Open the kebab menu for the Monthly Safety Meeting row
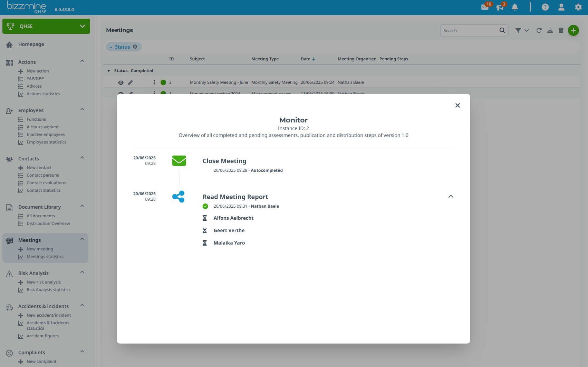This screenshot has width=588, height=367. coord(154,82)
